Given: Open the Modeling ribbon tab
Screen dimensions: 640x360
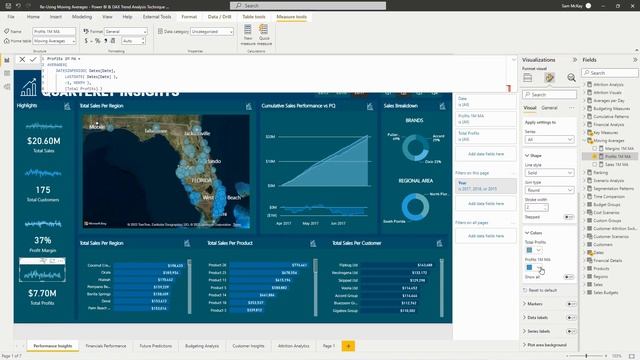Looking at the screenshot, I should (82, 17).
